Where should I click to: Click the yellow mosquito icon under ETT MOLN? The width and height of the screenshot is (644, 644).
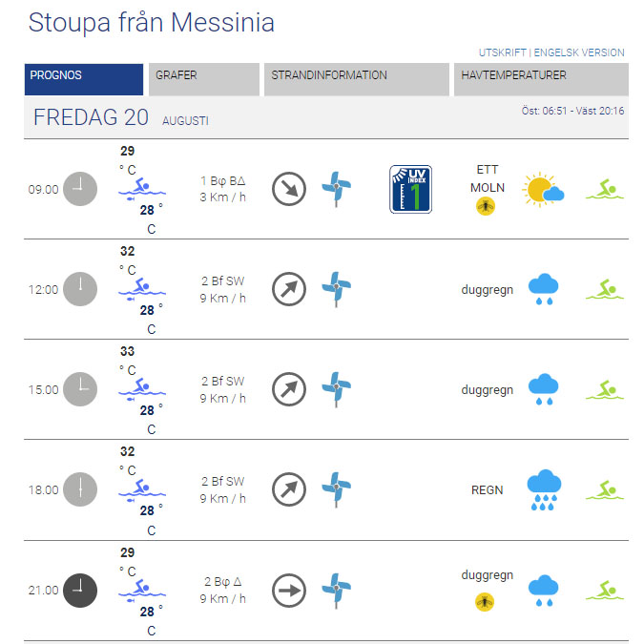point(486,206)
